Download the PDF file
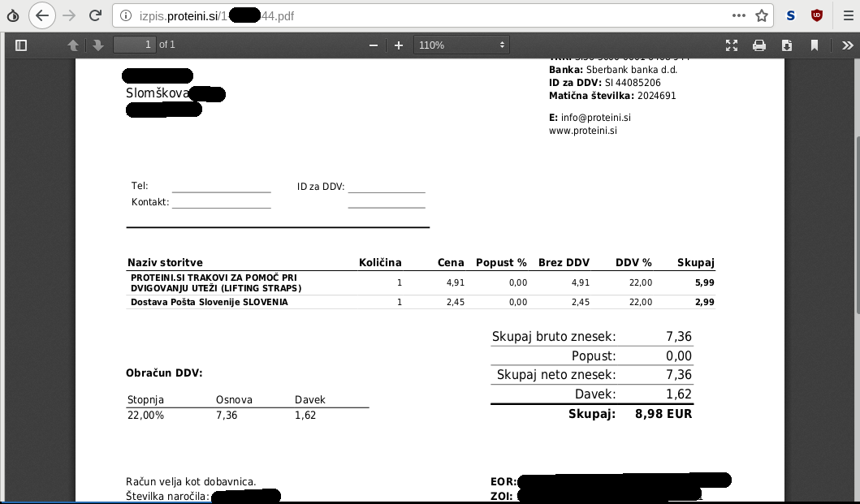This screenshot has height=504, width=860. (x=786, y=45)
